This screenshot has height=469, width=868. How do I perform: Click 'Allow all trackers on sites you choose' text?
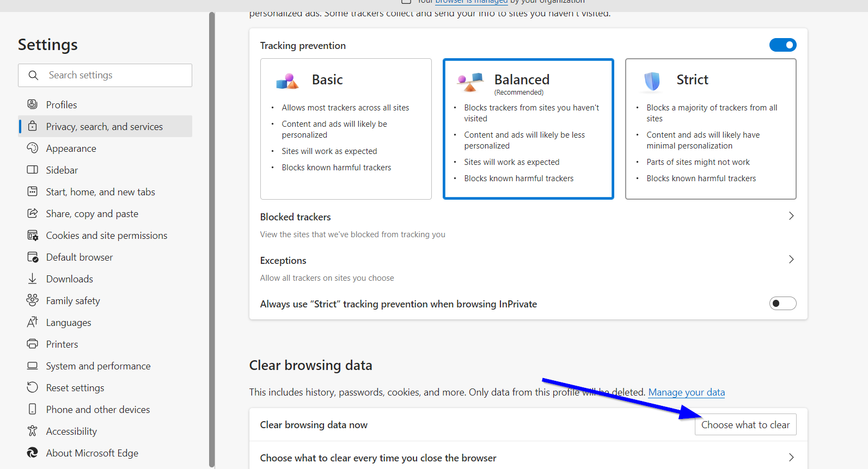click(x=327, y=277)
